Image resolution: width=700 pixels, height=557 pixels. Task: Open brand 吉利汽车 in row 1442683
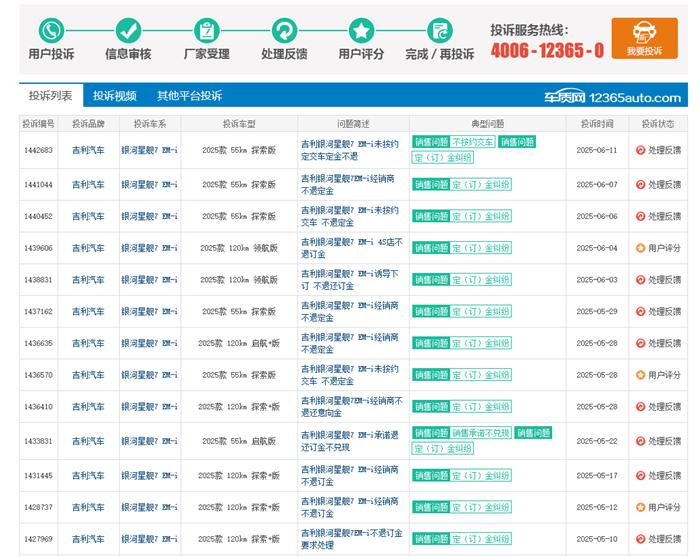[88, 150]
